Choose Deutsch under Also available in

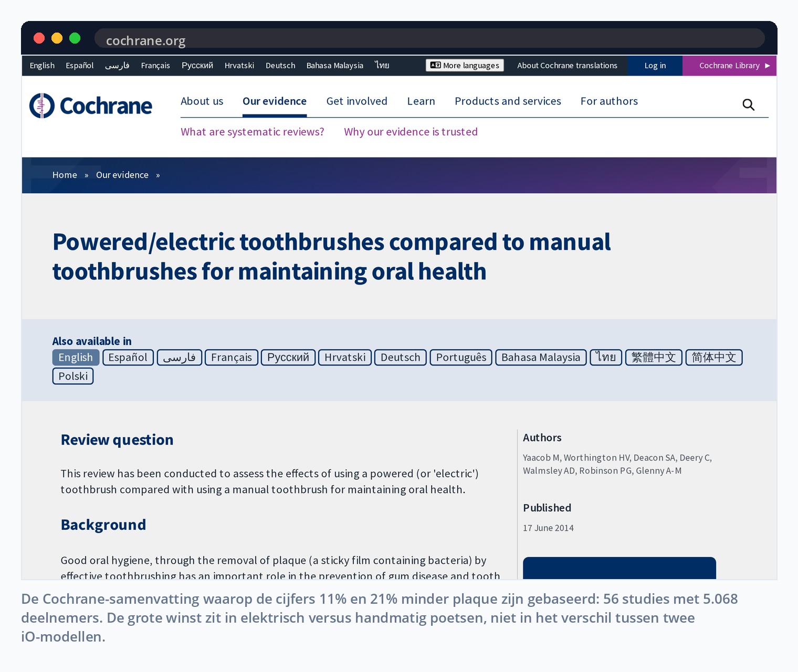(x=401, y=358)
